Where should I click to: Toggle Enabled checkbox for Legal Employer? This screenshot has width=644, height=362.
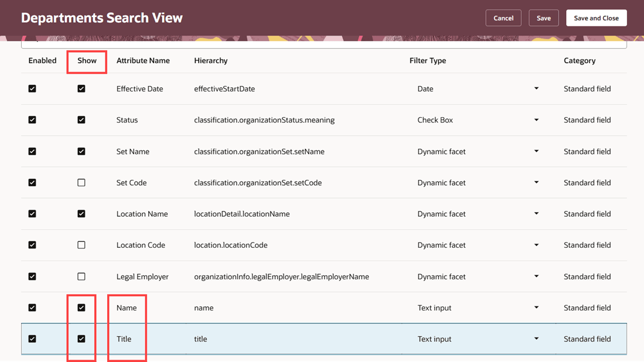(32, 276)
